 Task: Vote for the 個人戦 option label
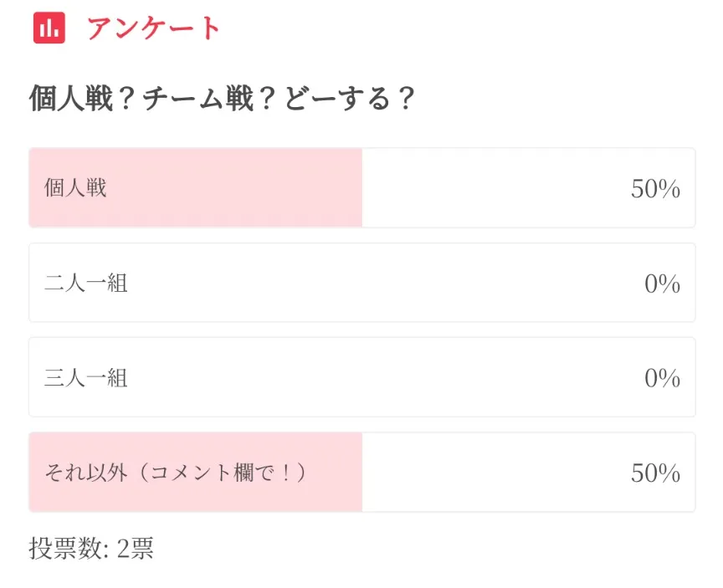click(75, 188)
